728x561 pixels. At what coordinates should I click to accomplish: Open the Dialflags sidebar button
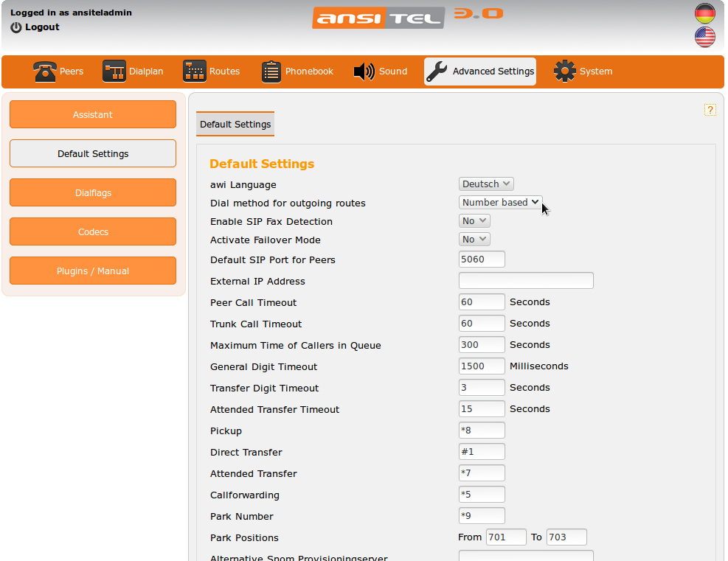[x=93, y=193]
